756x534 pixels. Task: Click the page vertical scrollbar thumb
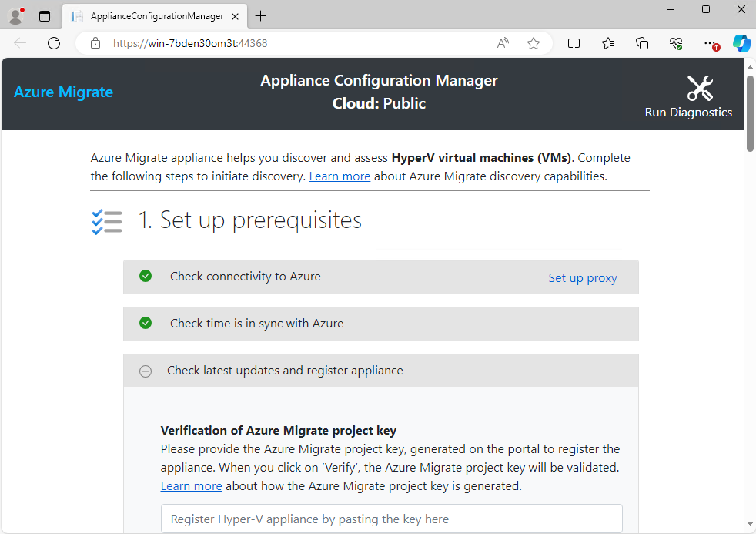(750, 113)
